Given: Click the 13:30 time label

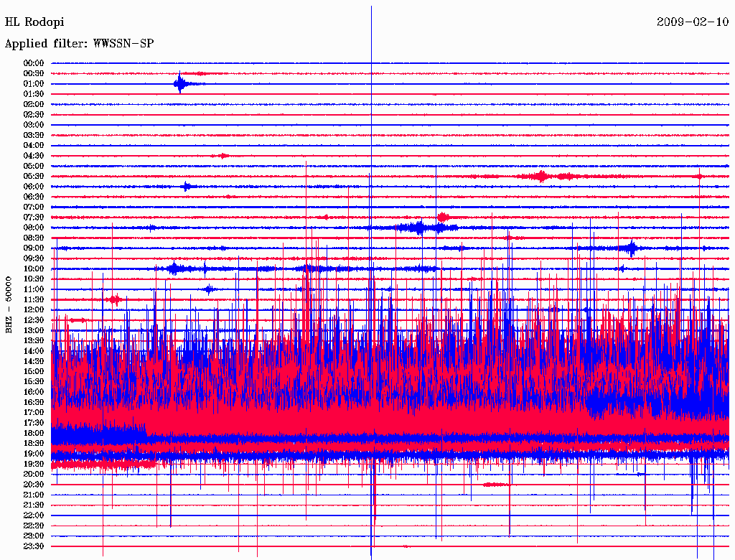Looking at the screenshot, I should tap(34, 340).
